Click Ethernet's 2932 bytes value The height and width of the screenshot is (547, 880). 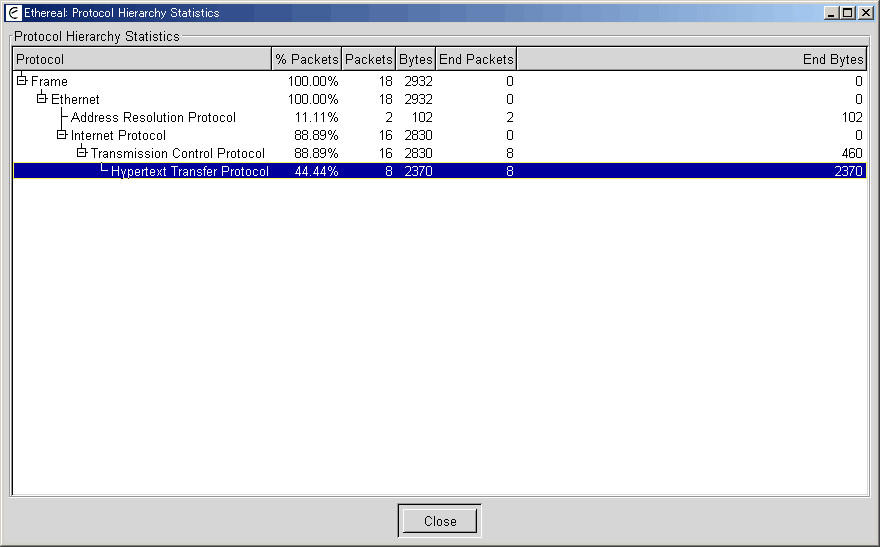pyautogui.click(x=419, y=99)
